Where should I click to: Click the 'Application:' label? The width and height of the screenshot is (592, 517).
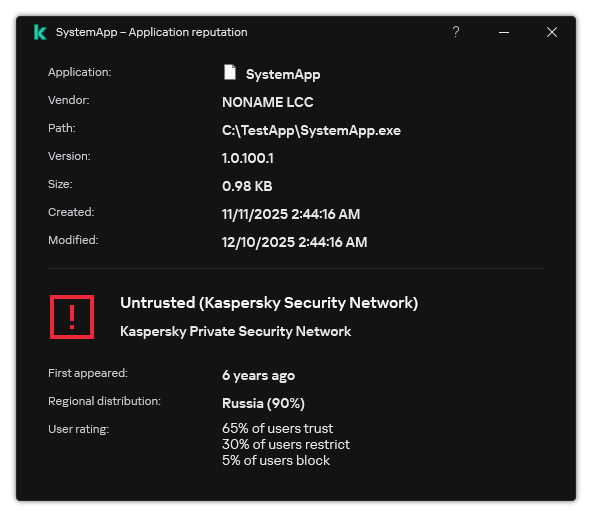coord(80,72)
